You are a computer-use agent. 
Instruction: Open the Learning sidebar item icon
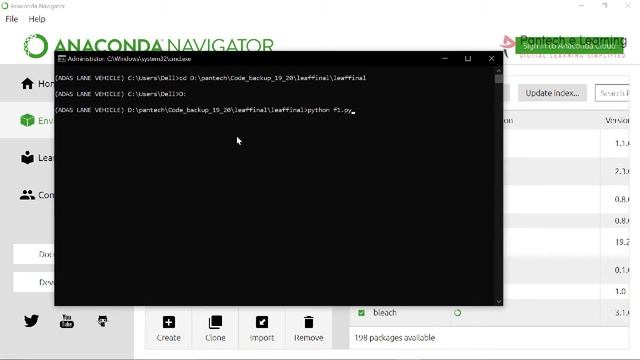tap(27, 158)
